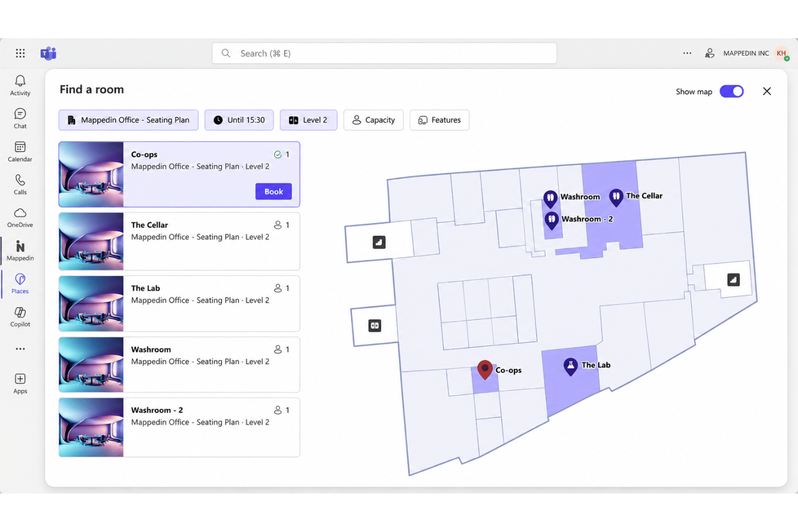Screen dimensions: 798x532
Task: Show more apps ellipsis in sidebar
Action: pos(20,349)
